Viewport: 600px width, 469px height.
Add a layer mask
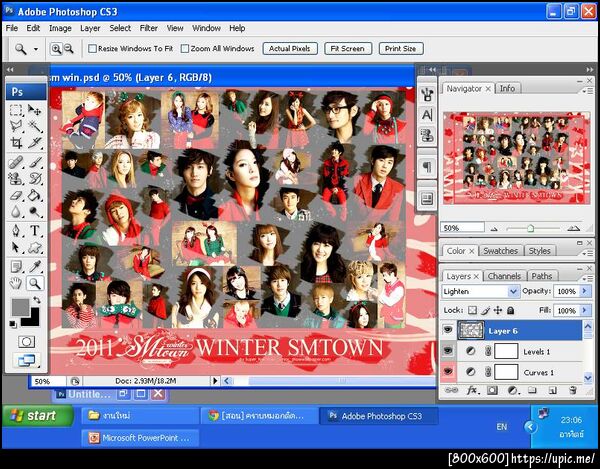point(492,390)
